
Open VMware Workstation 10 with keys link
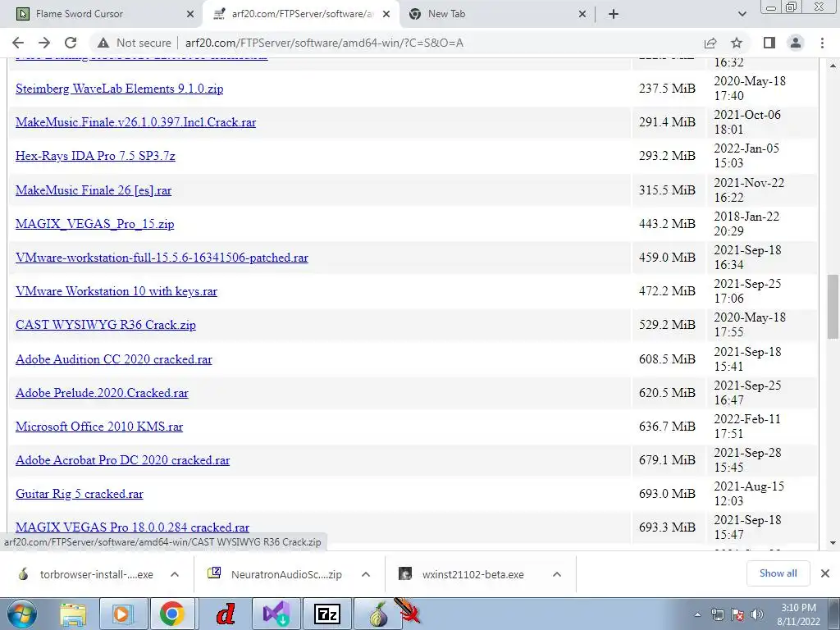[x=116, y=291]
